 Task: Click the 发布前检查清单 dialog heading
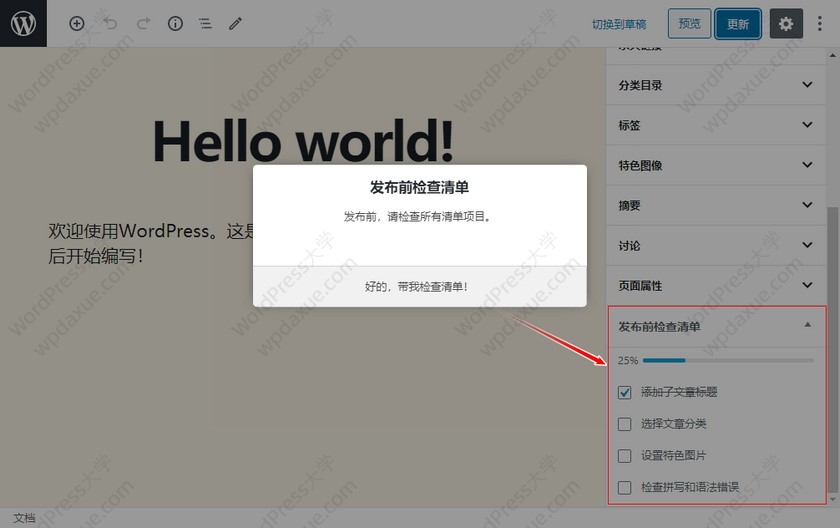[x=419, y=187]
